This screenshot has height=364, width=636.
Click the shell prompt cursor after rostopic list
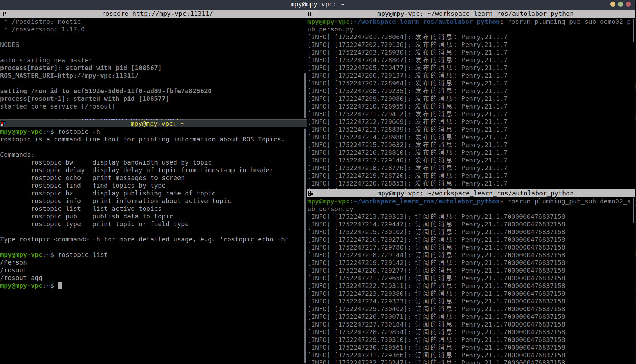click(60, 286)
